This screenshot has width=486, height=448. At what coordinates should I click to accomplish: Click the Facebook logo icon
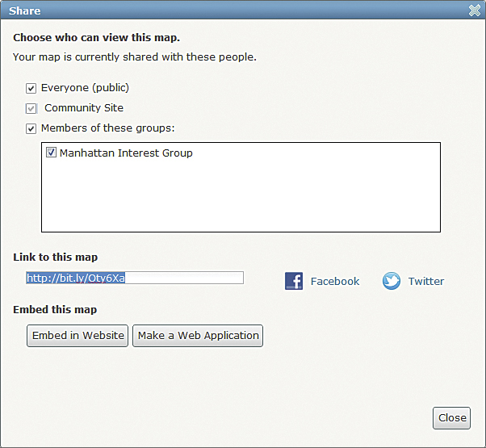294,281
